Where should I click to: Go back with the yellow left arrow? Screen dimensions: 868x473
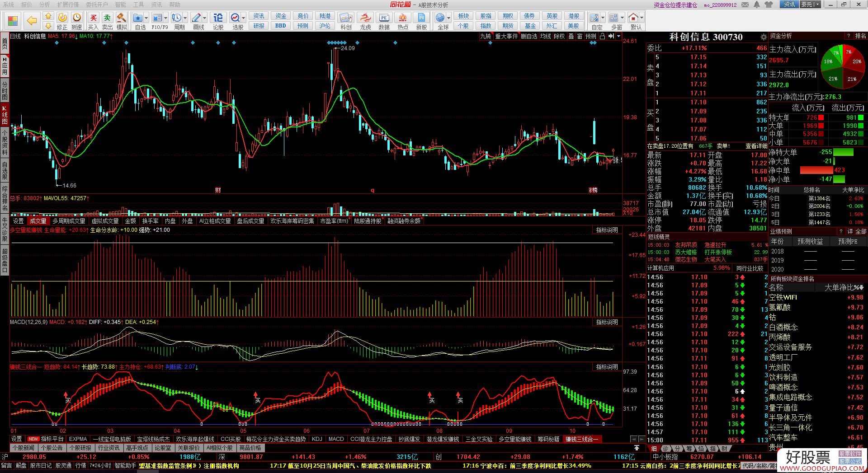click(32, 21)
